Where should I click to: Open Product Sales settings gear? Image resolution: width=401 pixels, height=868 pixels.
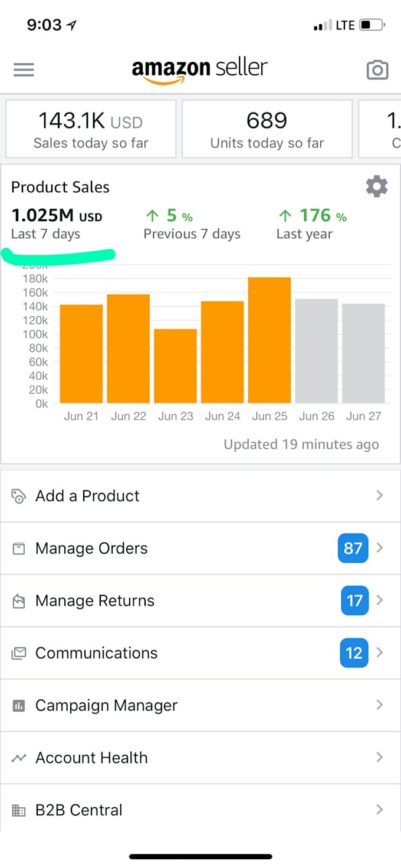(377, 187)
